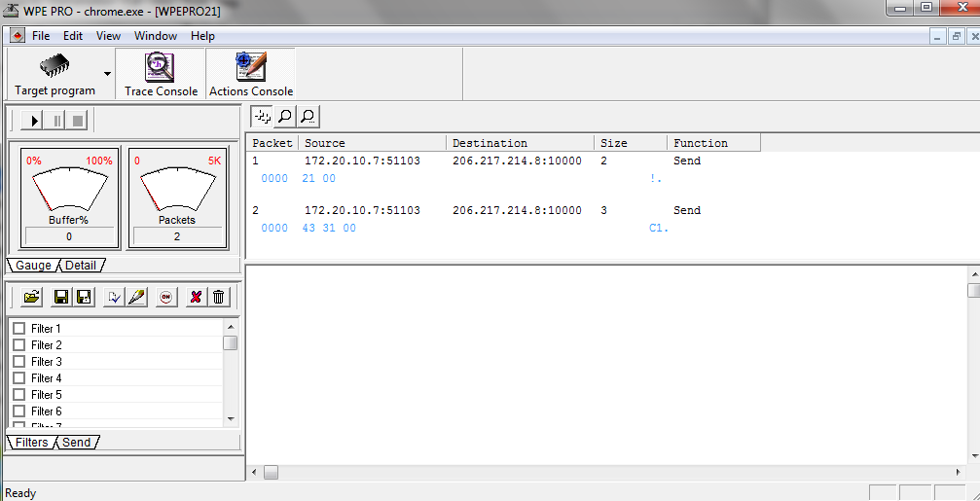The height and width of the screenshot is (501, 980).
Task: Start logging with the play button
Action: click(33, 120)
